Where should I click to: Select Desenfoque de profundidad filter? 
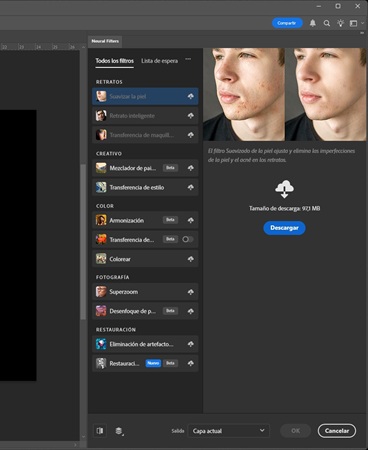145,311
